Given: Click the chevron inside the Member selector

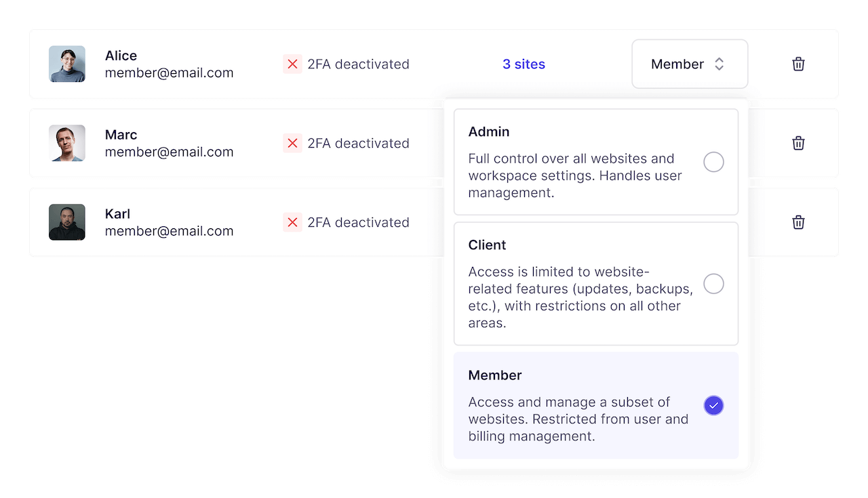Looking at the screenshot, I should [719, 64].
